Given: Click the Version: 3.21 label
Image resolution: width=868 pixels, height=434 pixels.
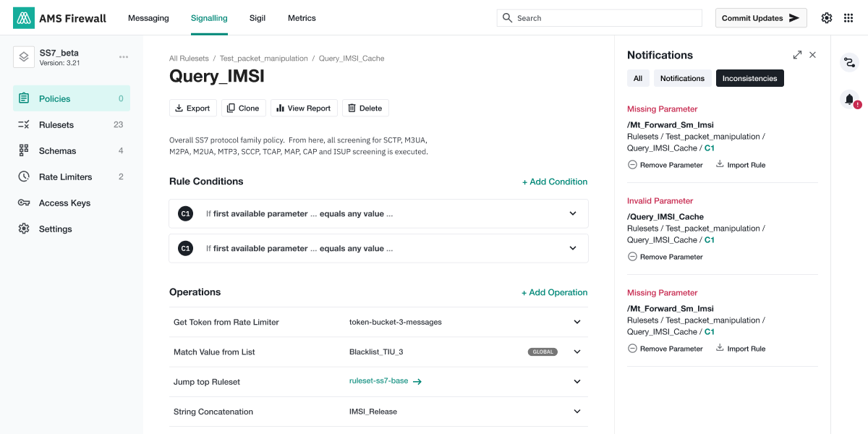Looking at the screenshot, I should [59, 64].
